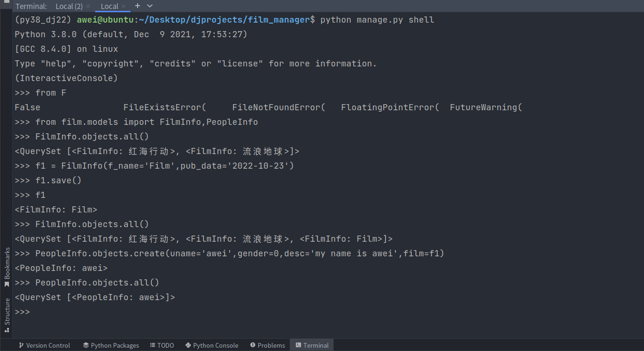
Task: Select the active Local terminal tab
Action: 109,6
